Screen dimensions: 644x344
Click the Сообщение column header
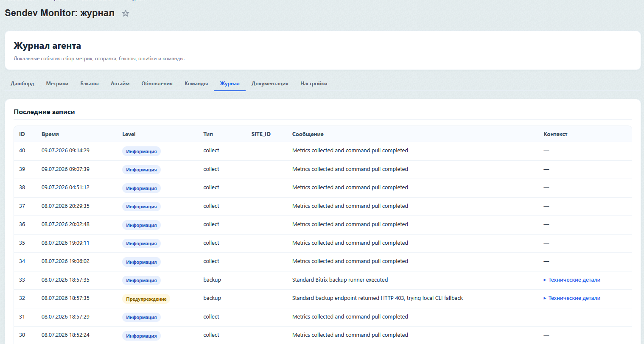coord(308,134)
